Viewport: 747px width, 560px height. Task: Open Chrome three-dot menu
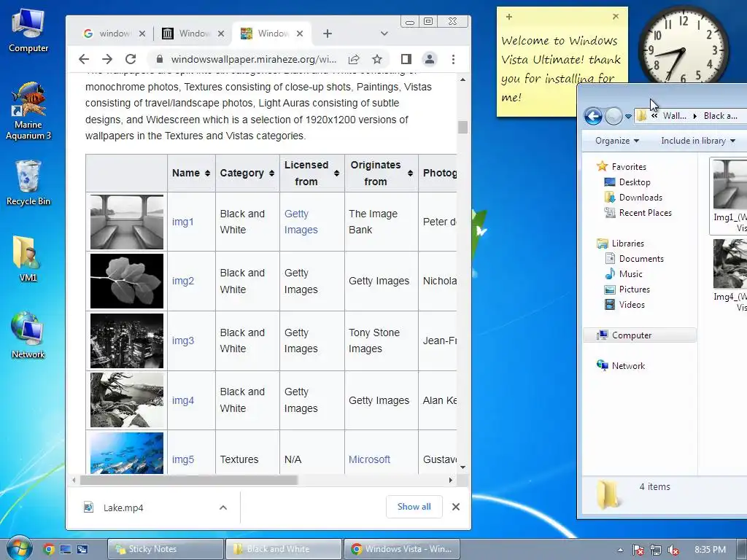[453, 59]
